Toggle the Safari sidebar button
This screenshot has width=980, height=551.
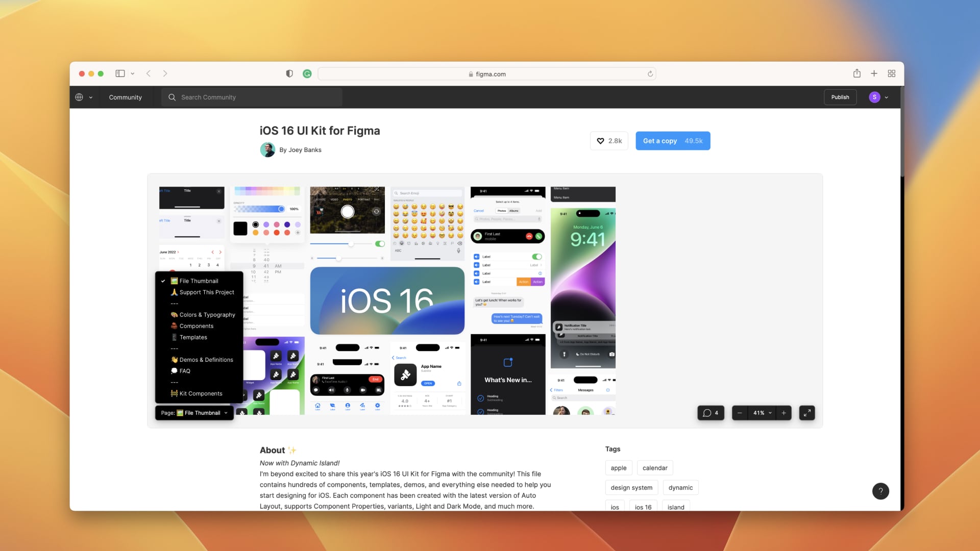(x=120, y=73)
